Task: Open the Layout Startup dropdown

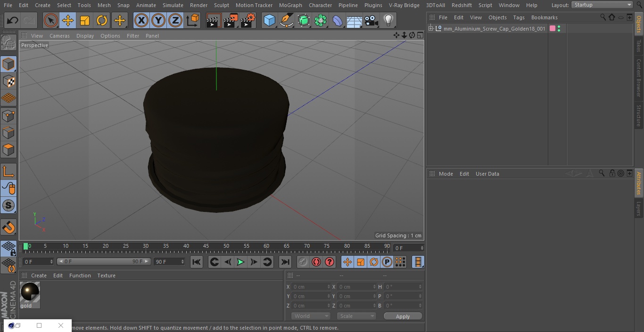Action: (x=602, y=5)
